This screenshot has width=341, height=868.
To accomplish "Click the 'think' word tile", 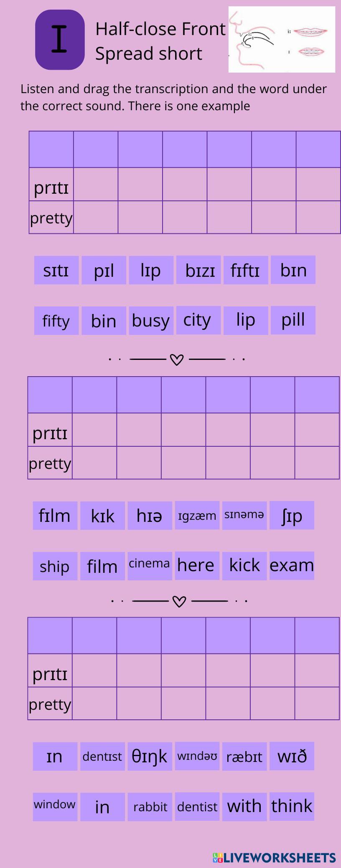I will point(292,807).
